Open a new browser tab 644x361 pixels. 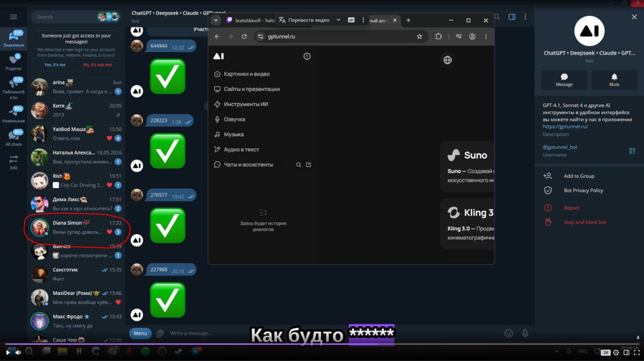[408, 20]
